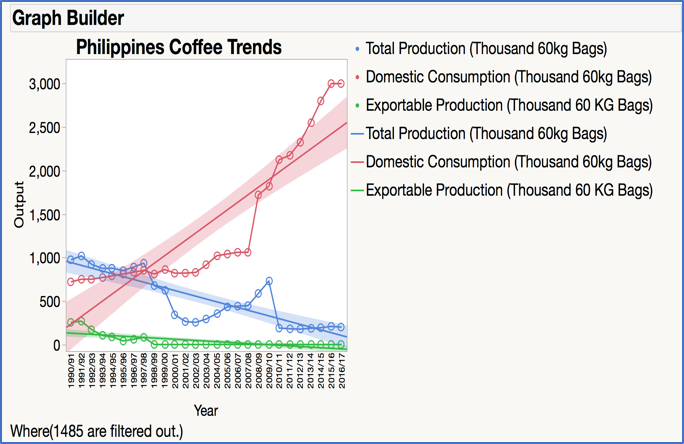The image size is (684, 444).
Task: Click the 1990/91 year label on x-axis
Action: click(71, 371)
